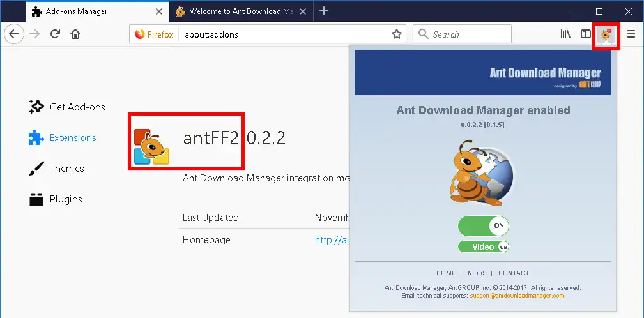Click the Last Updated label
Image resolution: width=644 pixels, height=318 pixels.
pos(211,218)
